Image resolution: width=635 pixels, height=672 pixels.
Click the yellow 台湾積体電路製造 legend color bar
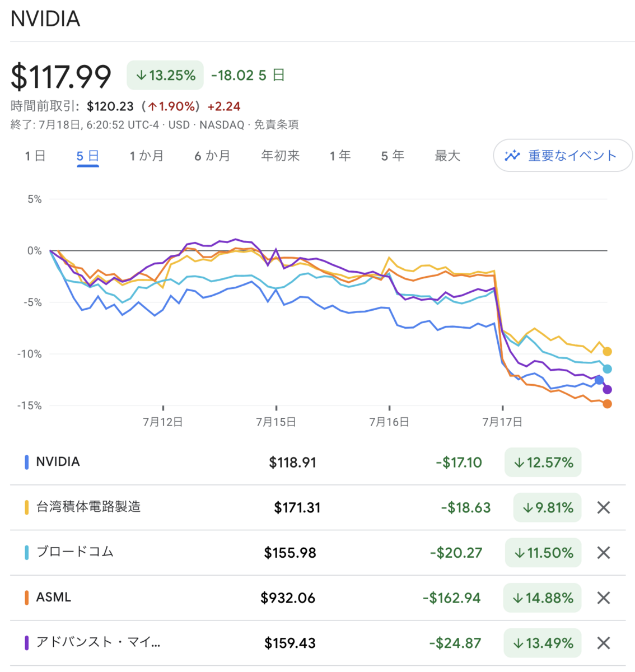click(26, 507)
